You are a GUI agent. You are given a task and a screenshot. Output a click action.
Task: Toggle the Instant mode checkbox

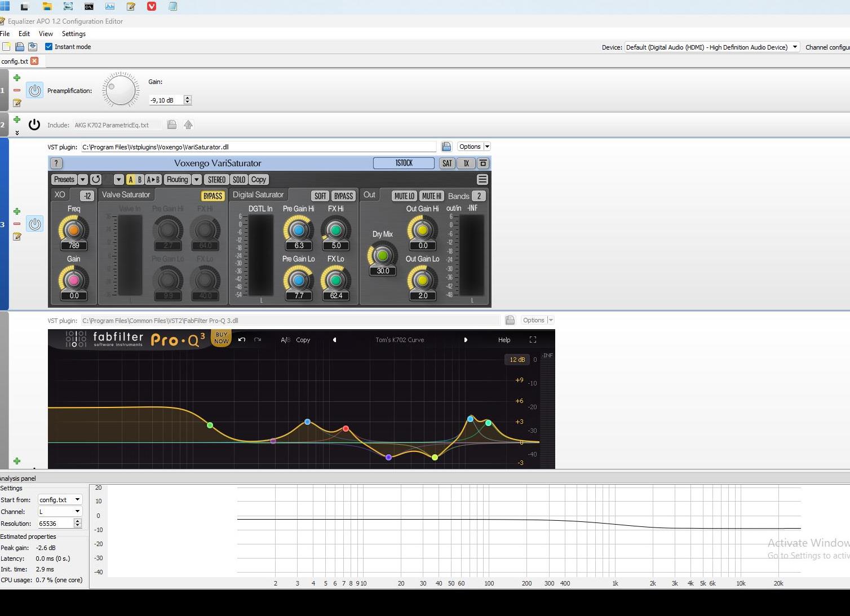48,47
